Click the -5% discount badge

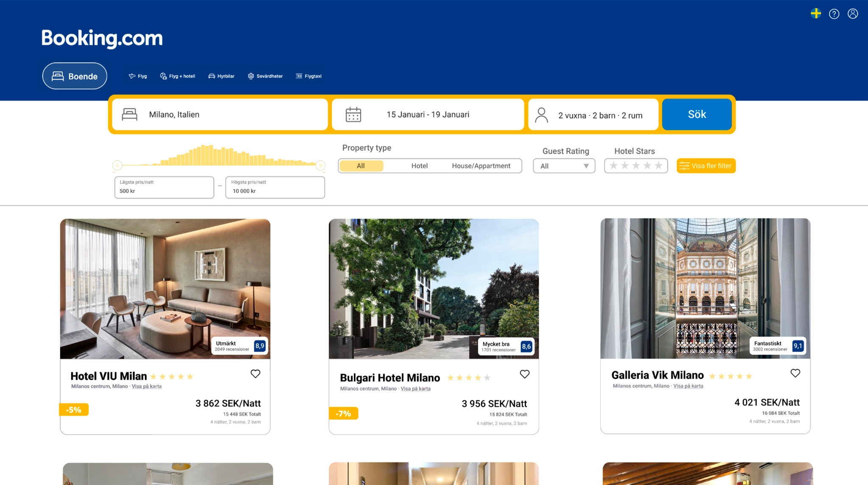point(74,410)
